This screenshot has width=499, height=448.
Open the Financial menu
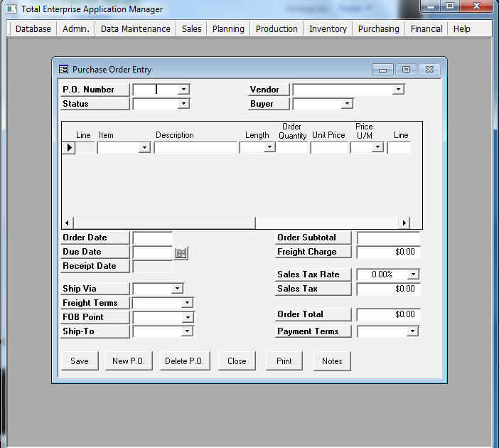426,29
